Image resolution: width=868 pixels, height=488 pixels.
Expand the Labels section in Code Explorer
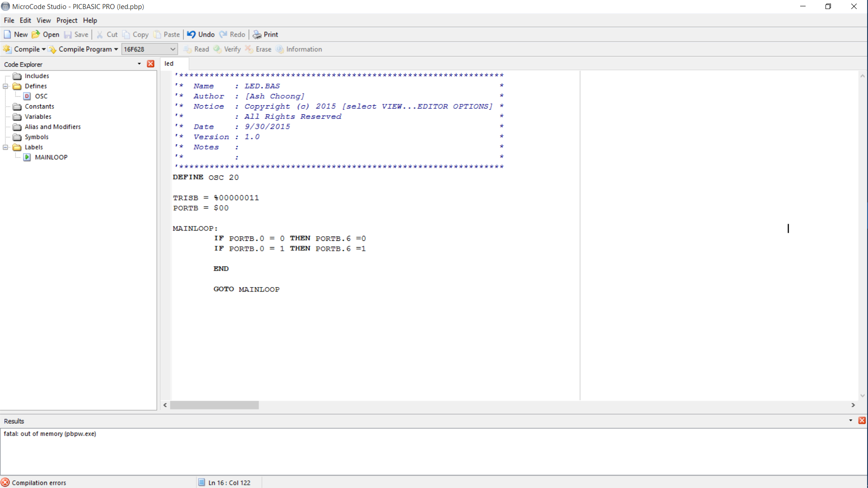[x=5, y=147]
